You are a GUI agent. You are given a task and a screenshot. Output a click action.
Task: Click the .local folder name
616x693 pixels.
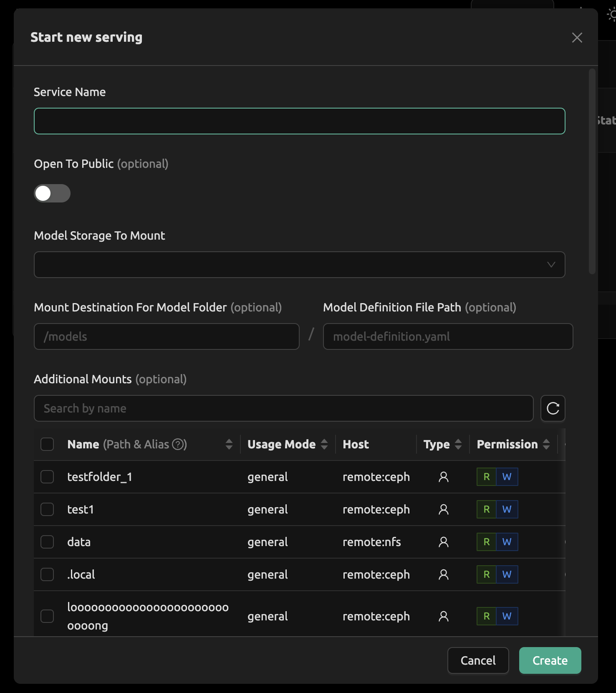[81, 574]
